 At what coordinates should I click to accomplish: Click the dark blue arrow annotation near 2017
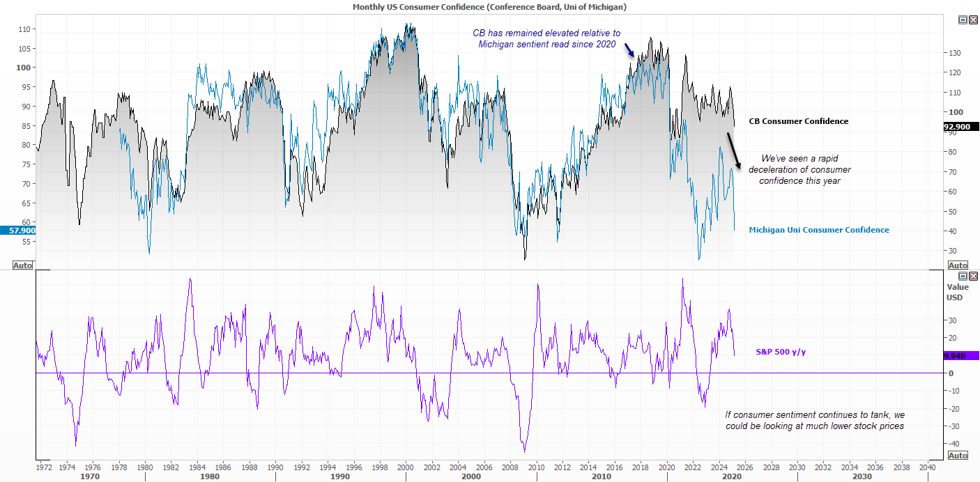click(629, 50)
